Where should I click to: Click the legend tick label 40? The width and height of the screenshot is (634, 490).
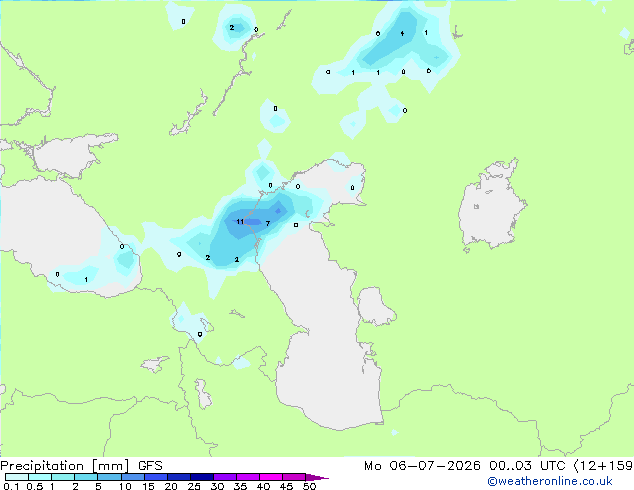[x=263, y=486]
